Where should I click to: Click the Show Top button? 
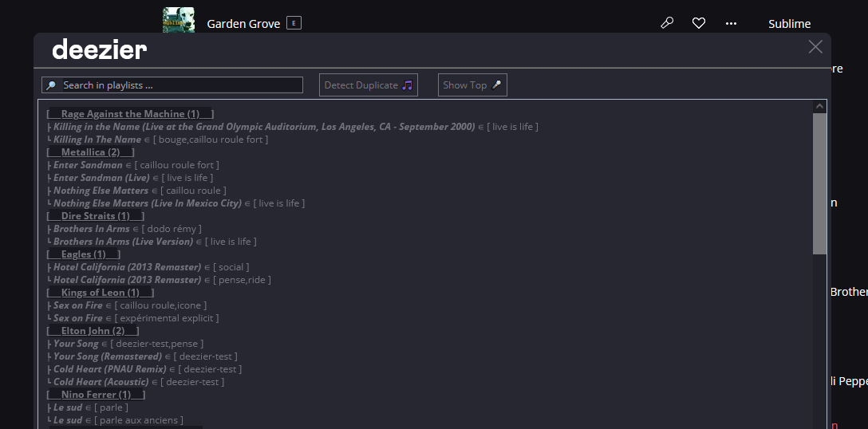coord(472,85)
